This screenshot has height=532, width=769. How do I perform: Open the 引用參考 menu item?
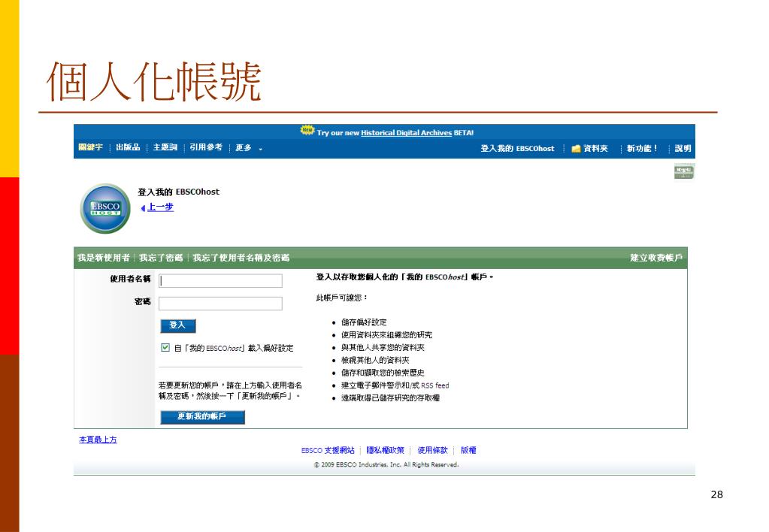pos(206,147)
